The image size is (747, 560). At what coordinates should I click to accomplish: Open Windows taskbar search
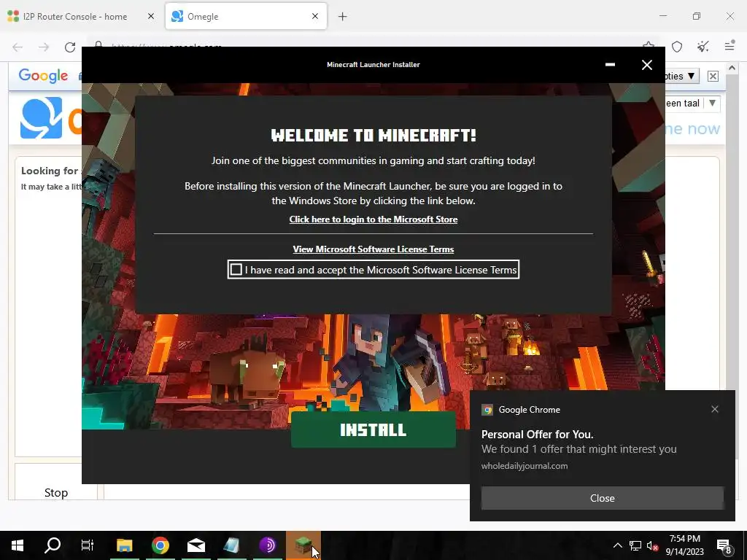53,545
